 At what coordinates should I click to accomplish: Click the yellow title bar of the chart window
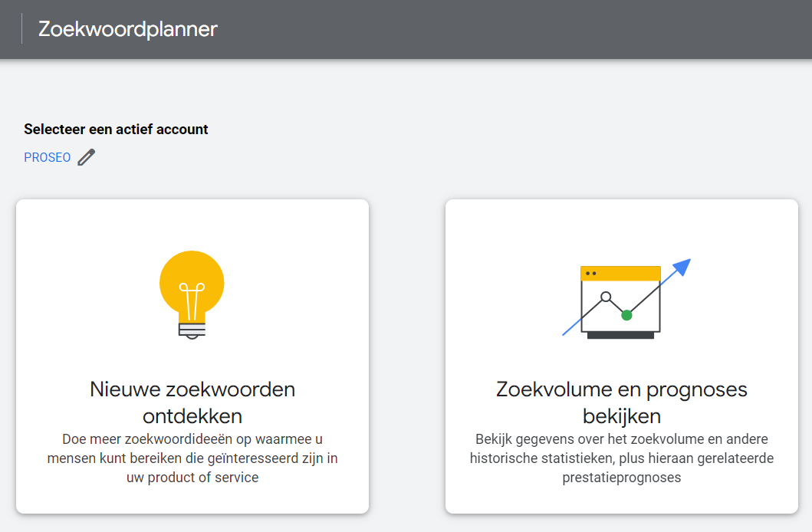coord(620,273)
